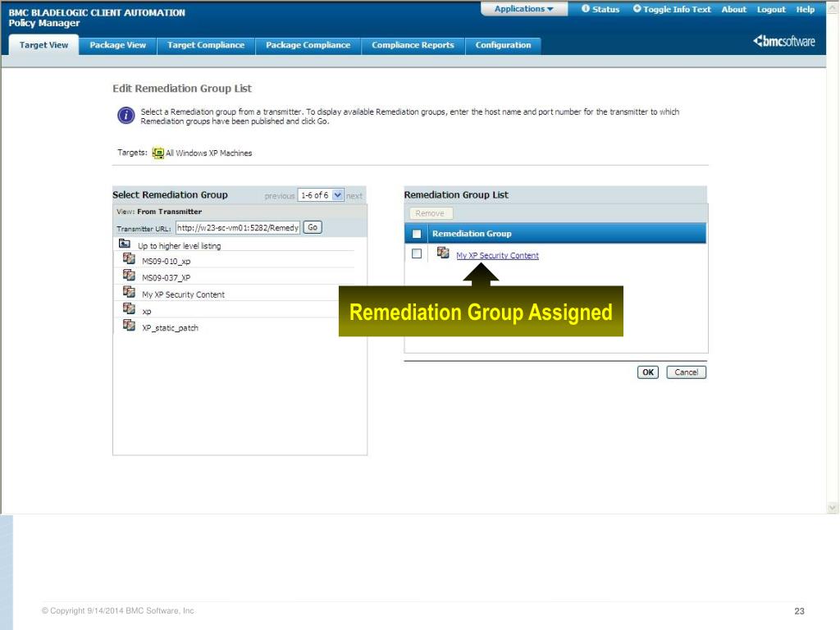Click the Logout link
This screenshot has width=840, height=630.
click(x=771, y=10)
